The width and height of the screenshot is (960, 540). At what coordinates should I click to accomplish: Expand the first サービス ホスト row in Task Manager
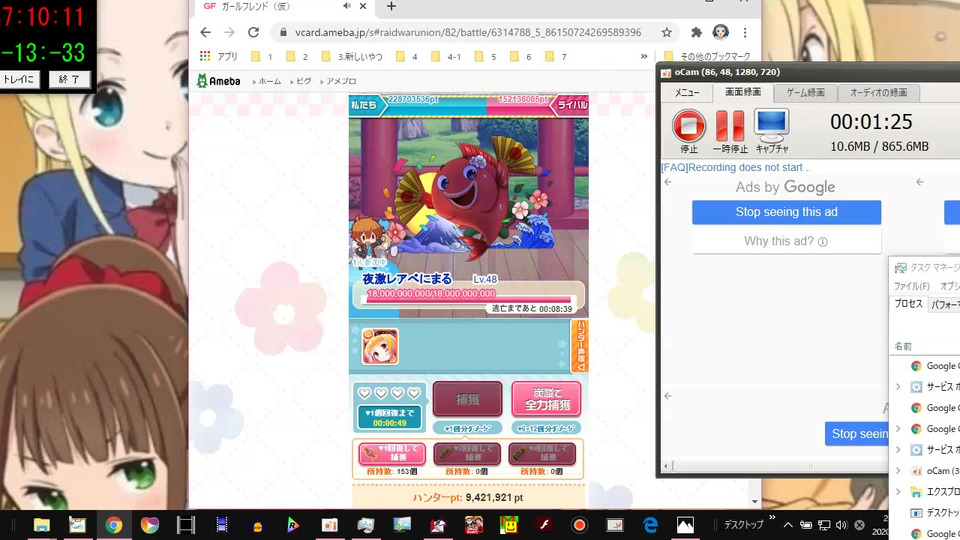[898, 387]
